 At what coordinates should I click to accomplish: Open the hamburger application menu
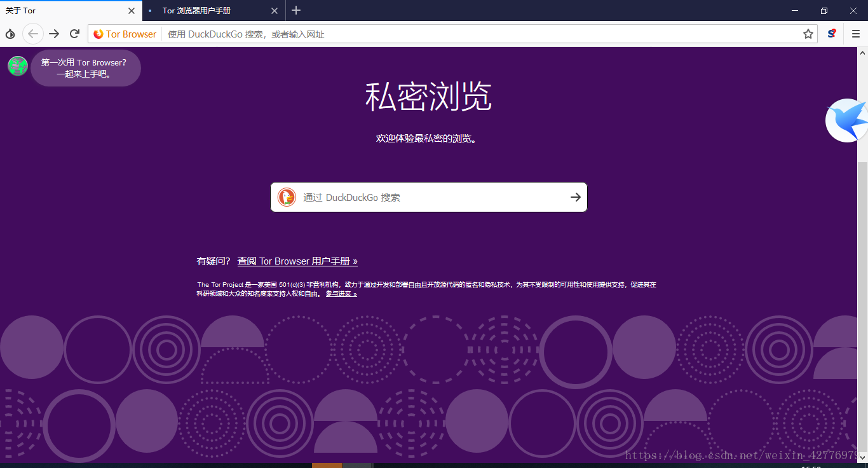pyautogui.click(x=855, y=34)
